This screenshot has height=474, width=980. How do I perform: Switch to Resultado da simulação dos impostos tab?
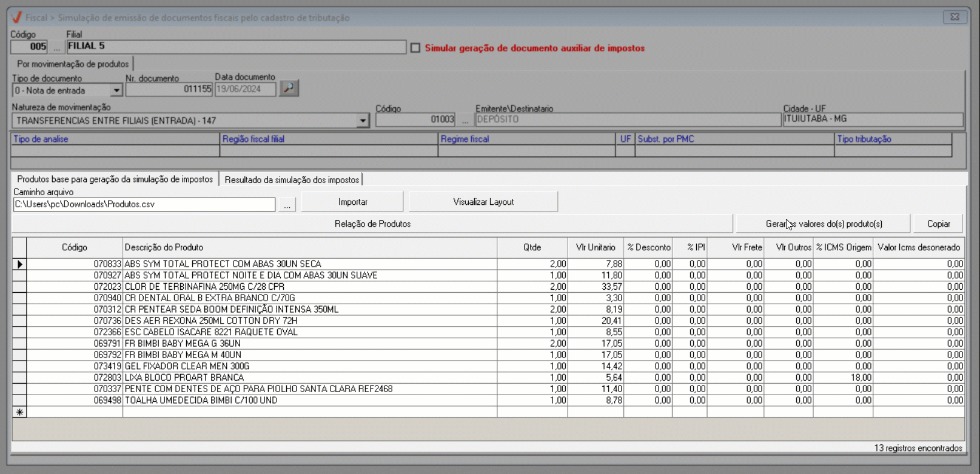pyautogui.click(x=292, y=180)
